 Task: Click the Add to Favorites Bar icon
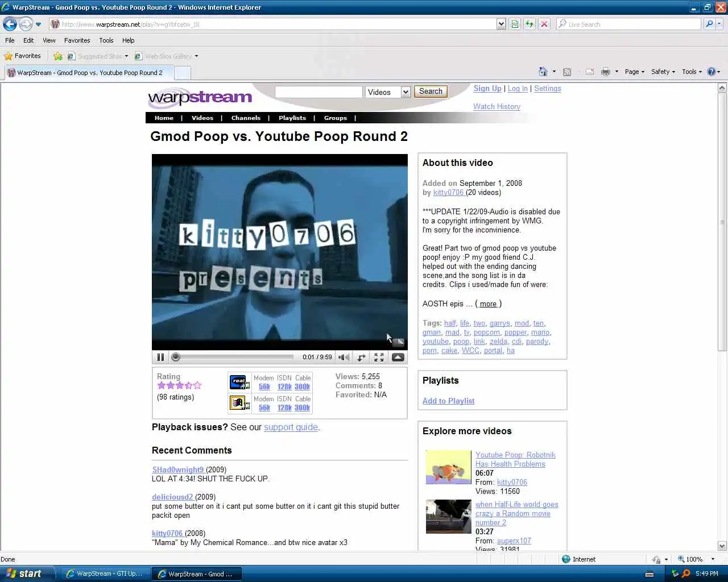click(57, 56)
